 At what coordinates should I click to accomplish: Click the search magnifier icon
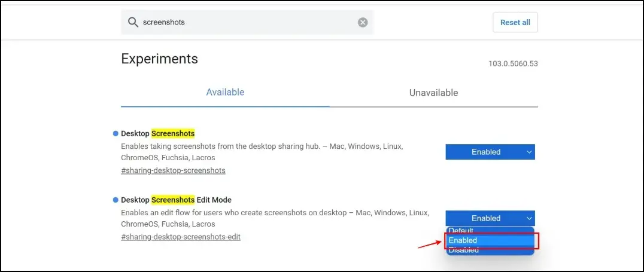click(133, 22)
